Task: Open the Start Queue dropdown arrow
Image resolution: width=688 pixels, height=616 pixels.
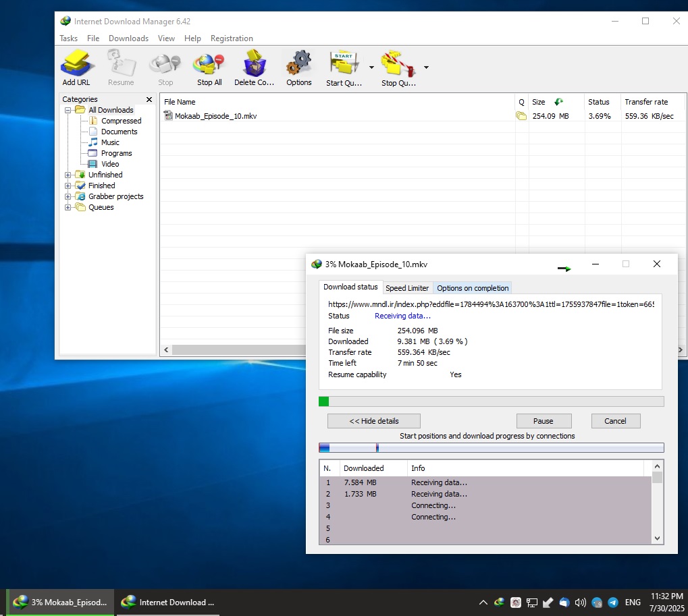Action: [x=371, y=67]
